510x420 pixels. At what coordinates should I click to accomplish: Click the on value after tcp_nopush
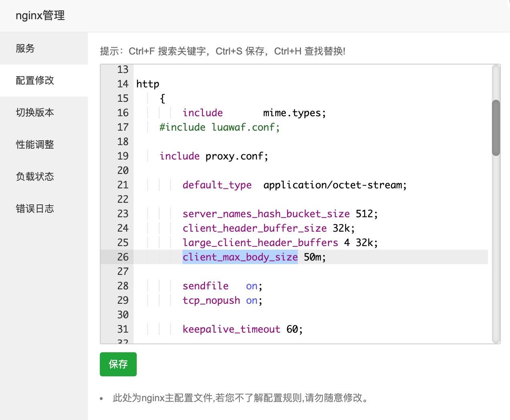[x=252, y=301]
